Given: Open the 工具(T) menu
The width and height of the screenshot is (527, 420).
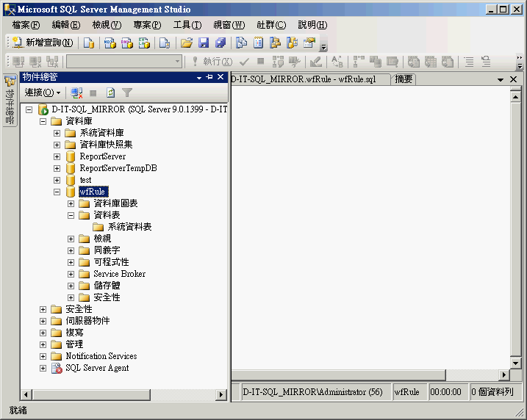Looking at the screenshot, I should pos(187,25).
